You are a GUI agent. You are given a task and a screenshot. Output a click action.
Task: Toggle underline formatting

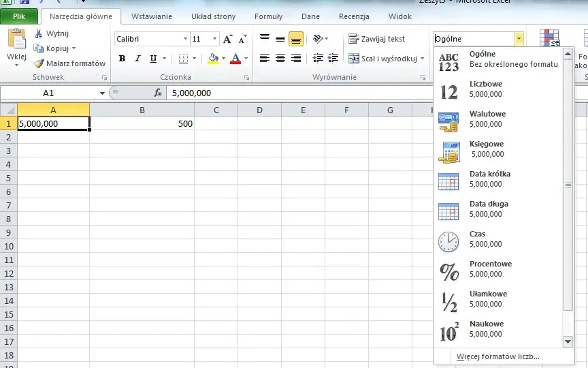pos(153,59)
